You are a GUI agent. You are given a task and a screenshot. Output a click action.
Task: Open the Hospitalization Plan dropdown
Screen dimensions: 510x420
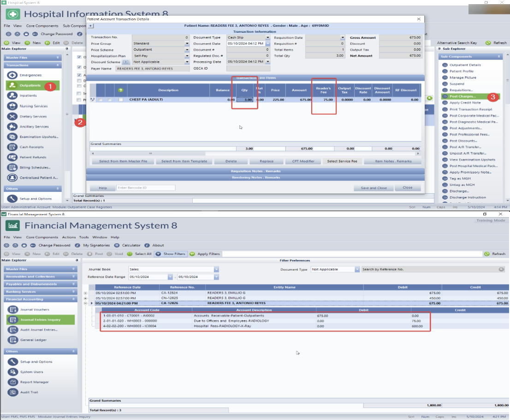tap(187, 56)
